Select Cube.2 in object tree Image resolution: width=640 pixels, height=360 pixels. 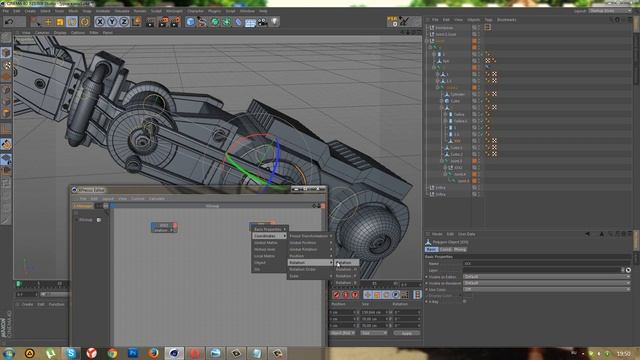[x=456, y=154]
